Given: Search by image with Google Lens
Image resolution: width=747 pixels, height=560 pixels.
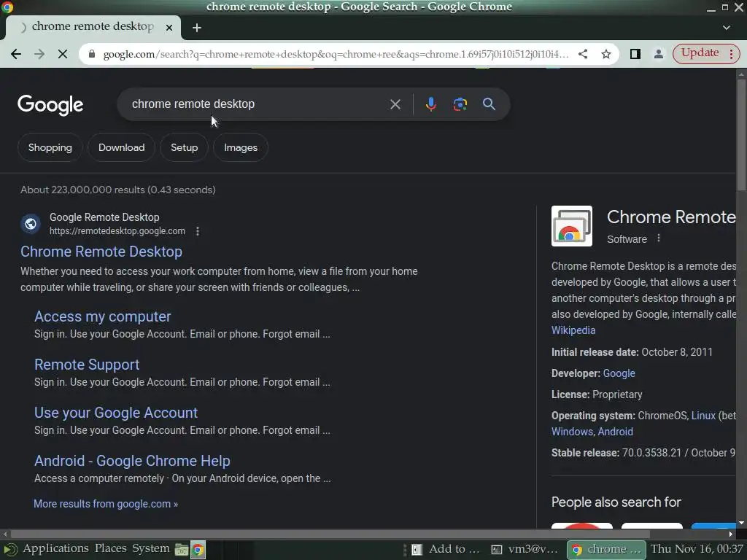Looking at the screenshot, I should (x=460, y=104).
